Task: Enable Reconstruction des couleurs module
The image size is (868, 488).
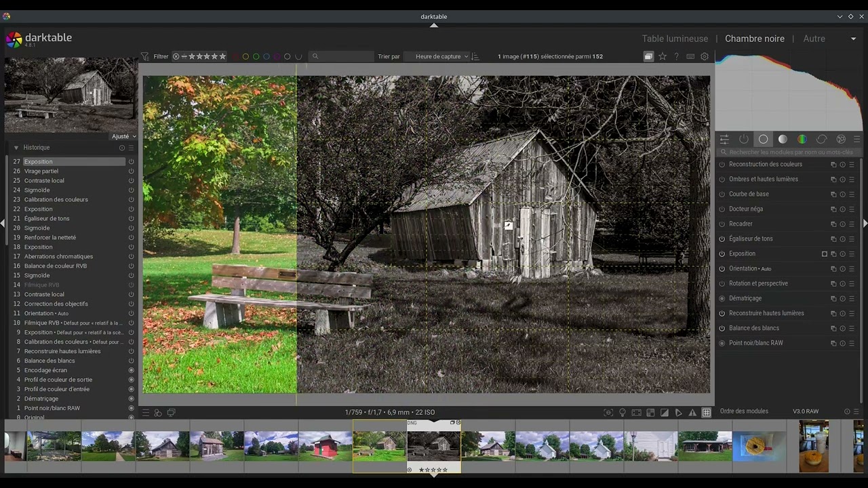Action: click(722, 164)
